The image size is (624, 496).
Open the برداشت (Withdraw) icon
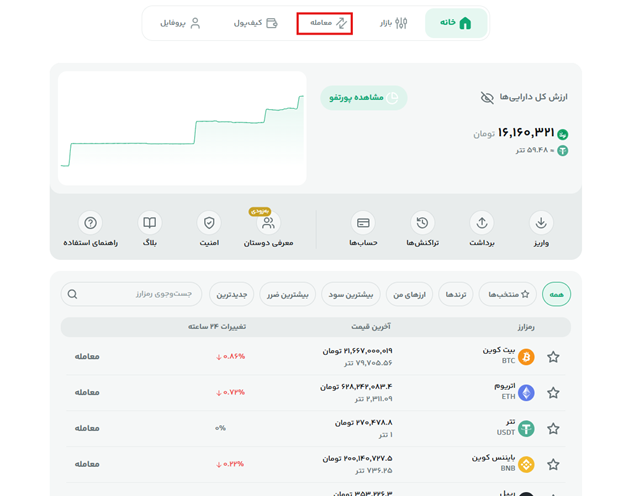coord(482,223)
